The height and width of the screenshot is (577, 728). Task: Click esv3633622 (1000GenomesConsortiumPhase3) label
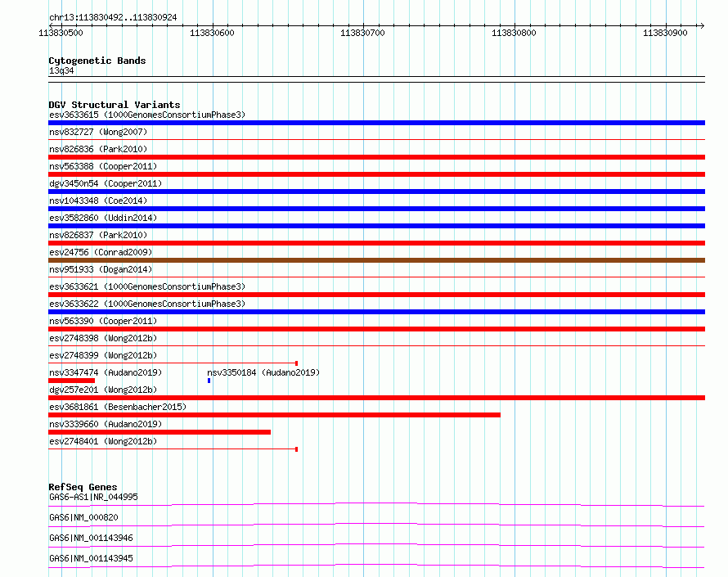(147, 304)
